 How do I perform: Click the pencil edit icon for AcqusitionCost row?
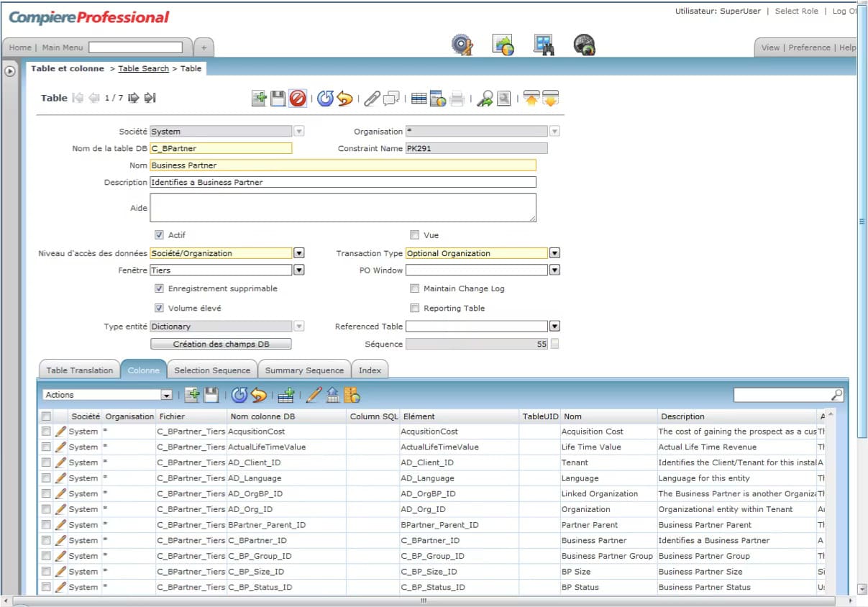click(60, 432)
